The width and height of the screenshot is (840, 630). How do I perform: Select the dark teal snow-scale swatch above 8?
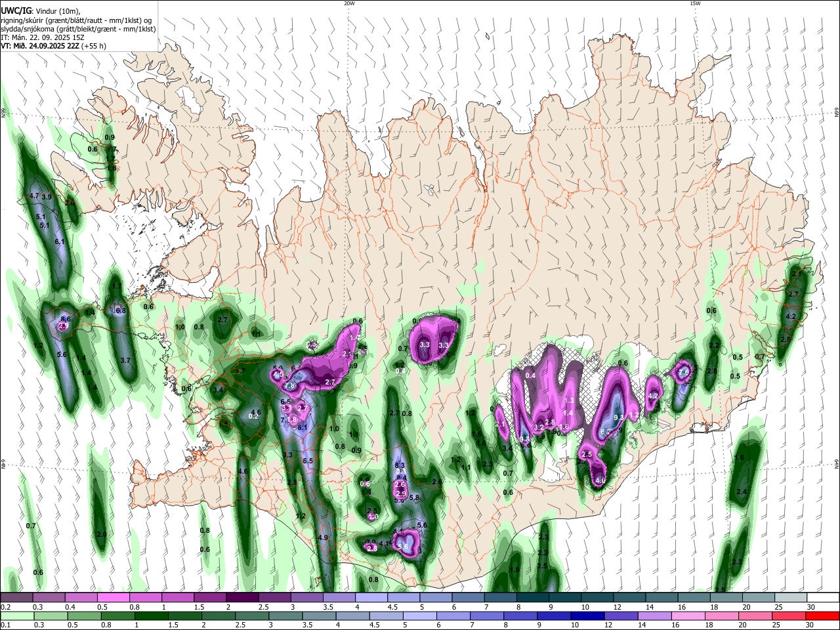pyautogui.click(x=533, y=598)
